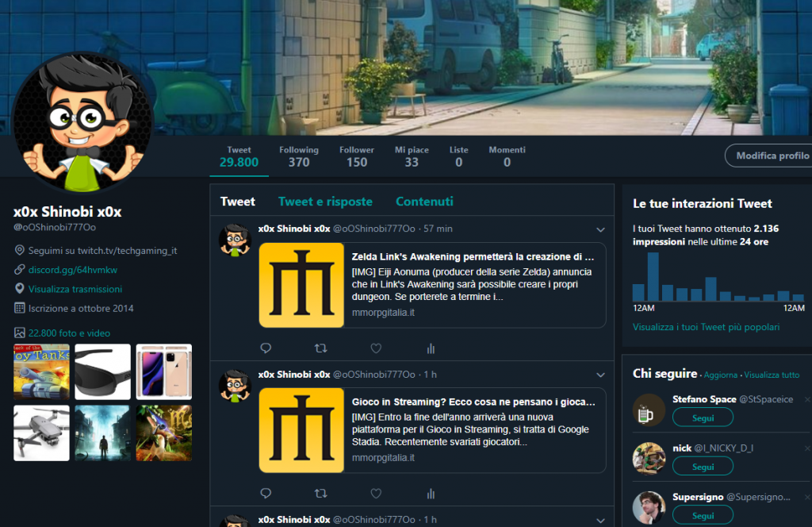Image resolution: width=812 pixels, height=527 pixels.
Task: Click the Stefano Space name in Chi seguire
Action: [x=704, y=399]
